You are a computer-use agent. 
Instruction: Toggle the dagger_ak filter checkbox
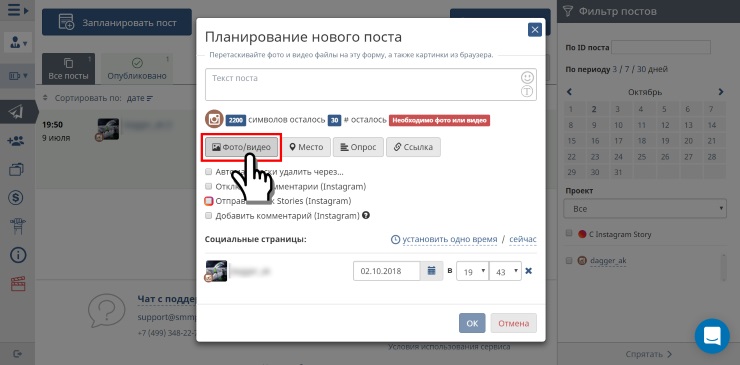click(x=569, y=260)
